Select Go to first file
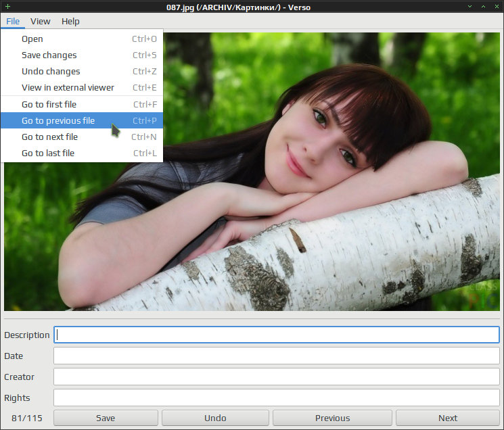Screen dimensions: 504x430 [x=82, y=104]
